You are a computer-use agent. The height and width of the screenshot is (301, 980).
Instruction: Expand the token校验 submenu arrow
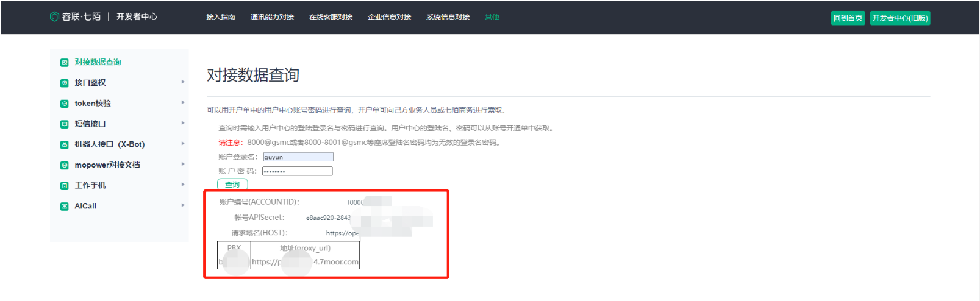182,103
